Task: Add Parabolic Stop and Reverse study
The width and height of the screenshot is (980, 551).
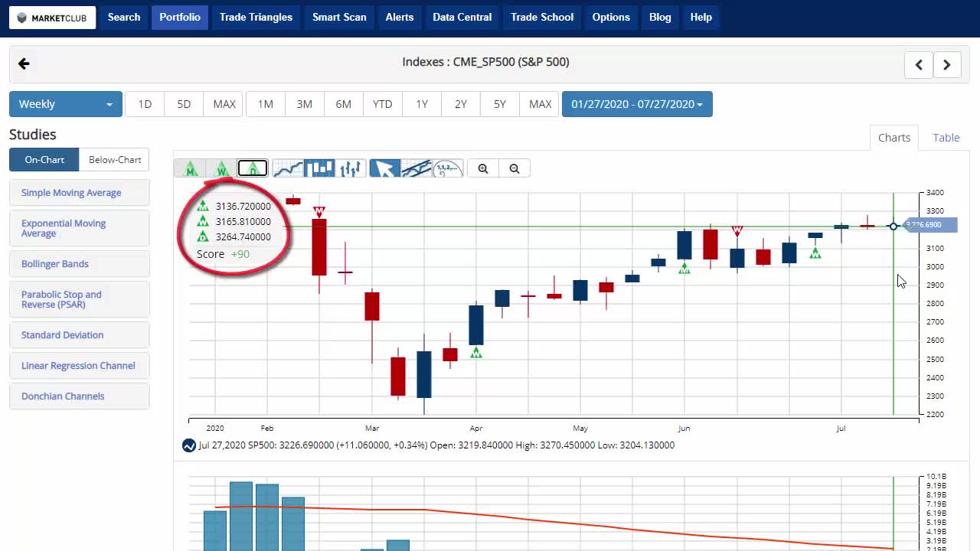Action: pyautogui.click(x=80, y=299)
